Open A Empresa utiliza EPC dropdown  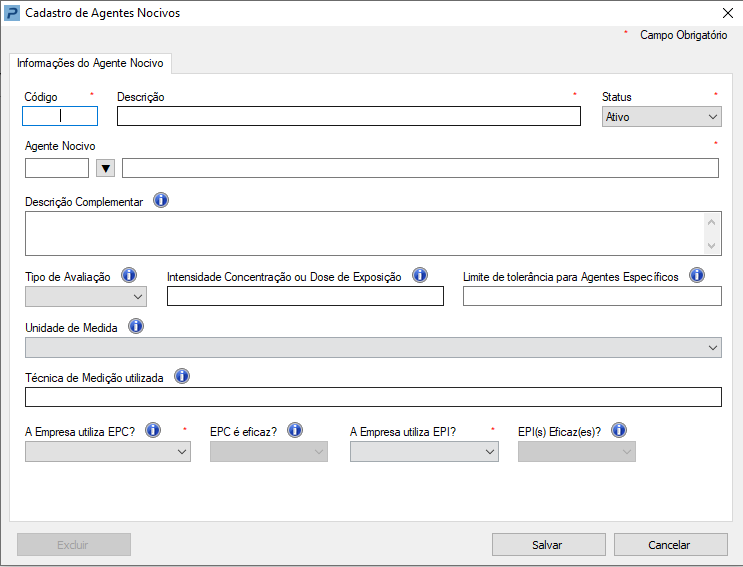[108, 452]
